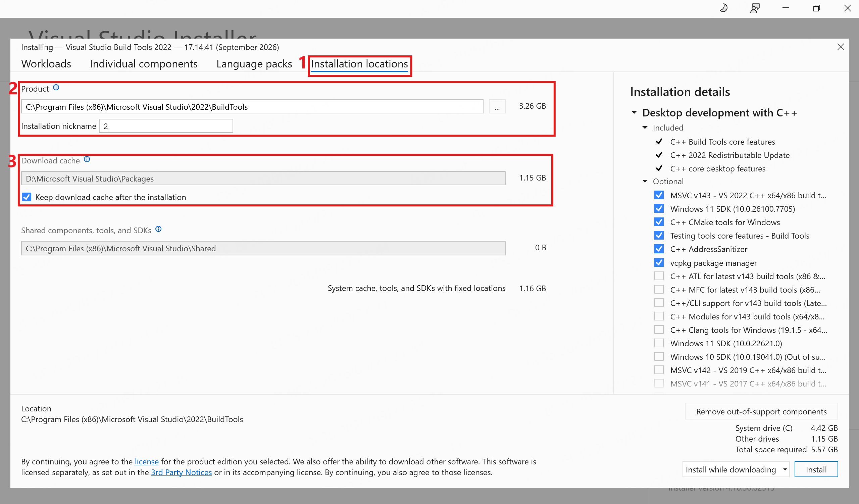Click the 3.26 GB product size value
This screenshot has width=859, height=504.
click(x=533, y=106)
